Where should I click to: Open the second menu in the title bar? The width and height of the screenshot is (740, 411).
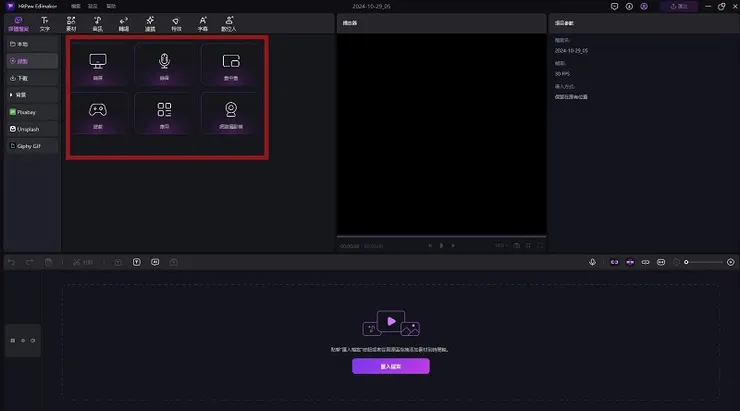pyautogui.click(x=93, y=6)
